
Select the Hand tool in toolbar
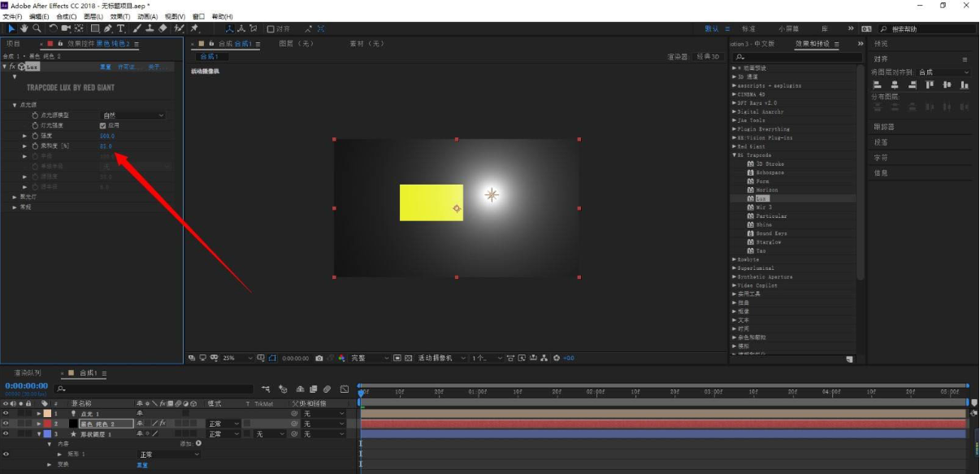(24, 28)
